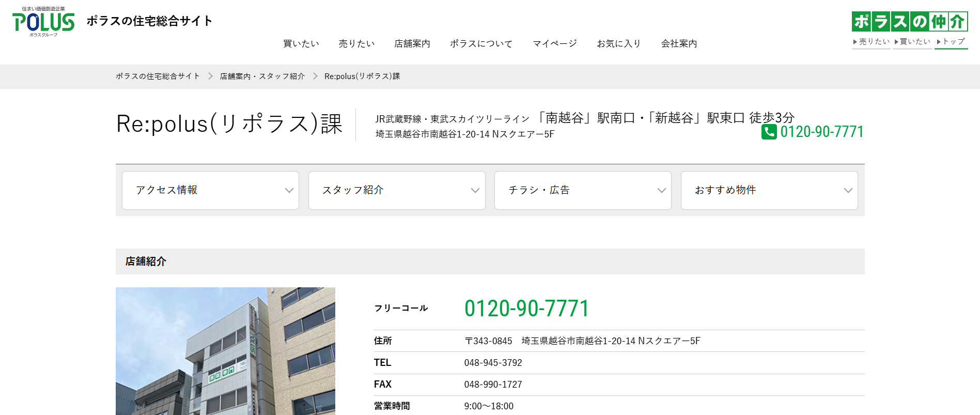The width and height of the screenshot is (980, 415).
Task: Open the お気に入り menu item
Action: (x=619, y=43)
